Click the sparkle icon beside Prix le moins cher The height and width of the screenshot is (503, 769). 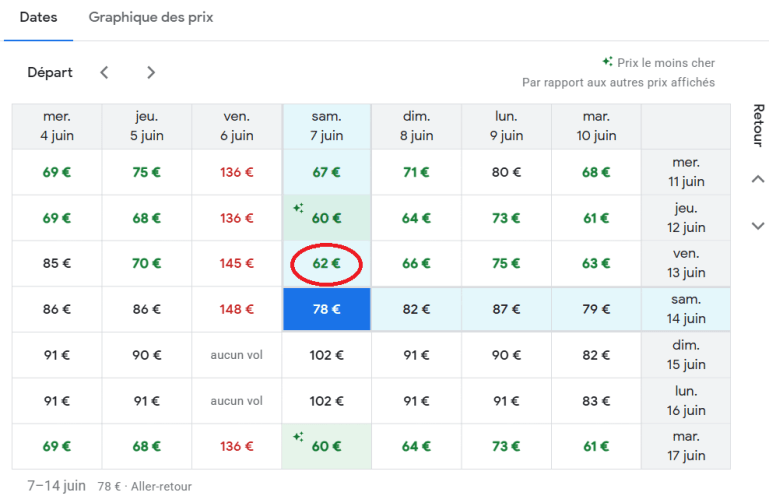607,62
